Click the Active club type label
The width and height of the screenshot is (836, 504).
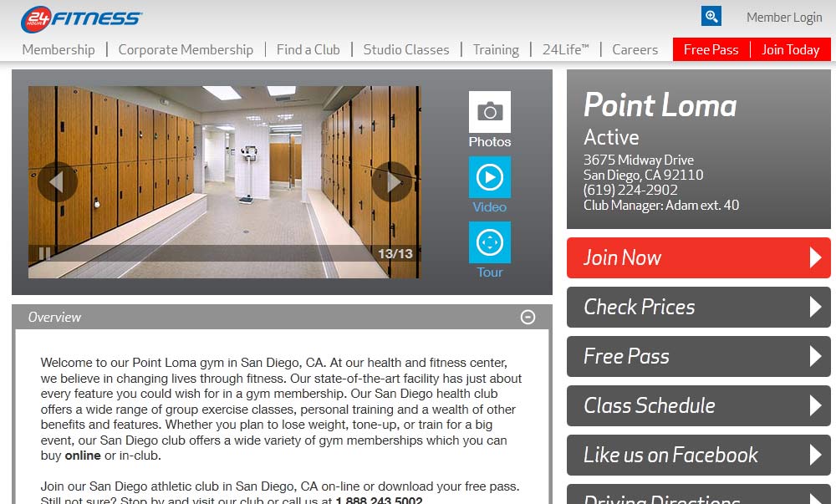(611, 137)
